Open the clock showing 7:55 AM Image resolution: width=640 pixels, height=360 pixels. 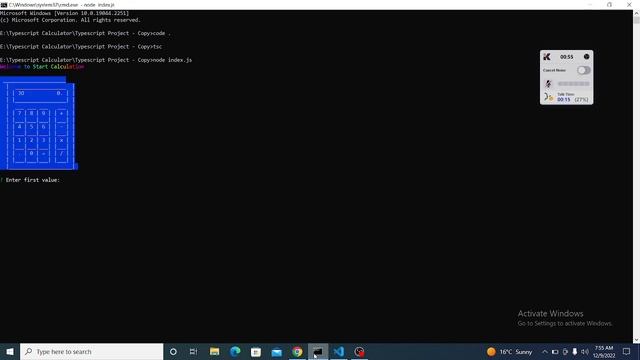click(x=604, y=351)
